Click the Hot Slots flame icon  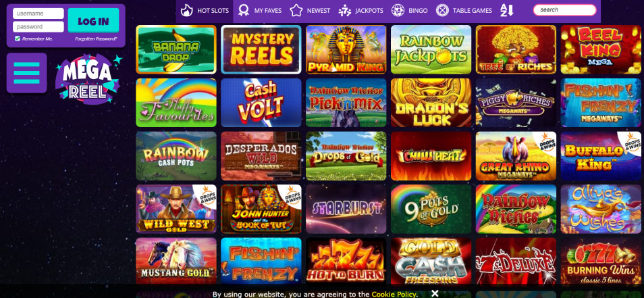tap(187, 10)
